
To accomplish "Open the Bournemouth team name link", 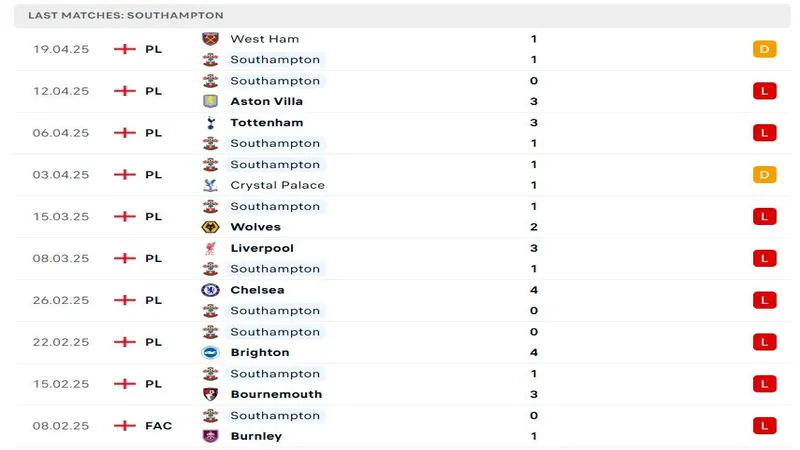I will pos(276,394).
